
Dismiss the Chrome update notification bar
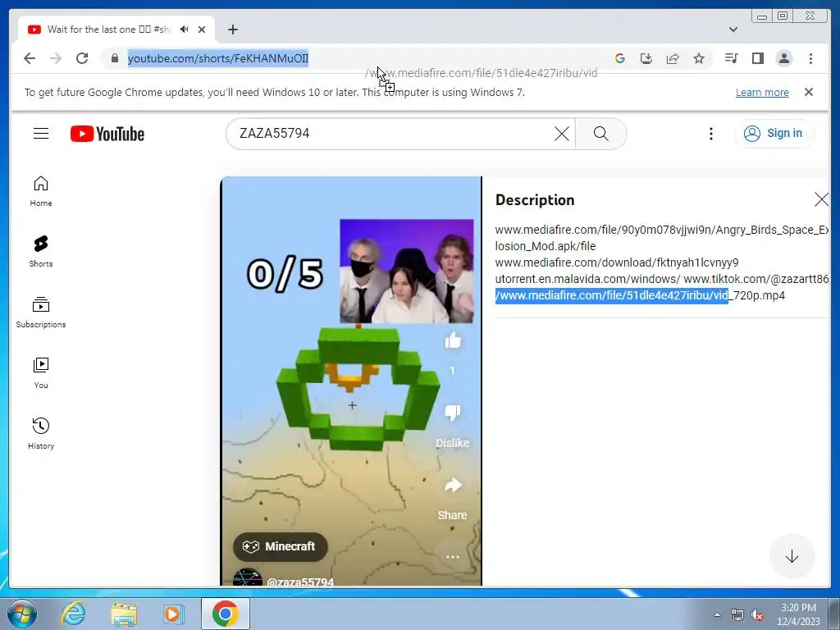click(x=809, y=92)
